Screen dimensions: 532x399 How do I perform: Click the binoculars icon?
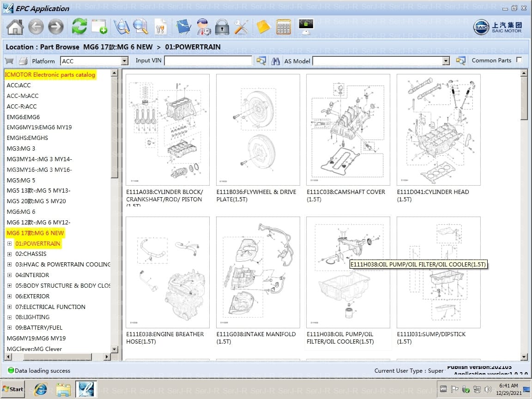pos(276,61)
